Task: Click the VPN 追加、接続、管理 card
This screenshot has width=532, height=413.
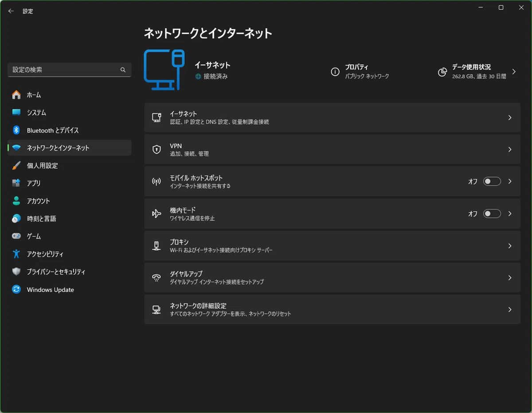Action: [332, 149]
